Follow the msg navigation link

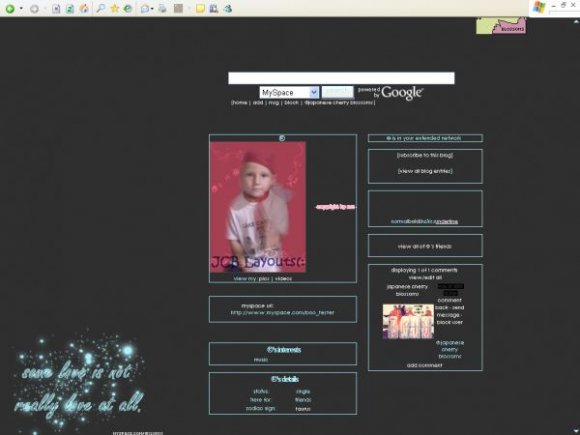pyautogui.click(x=274, y=102)
